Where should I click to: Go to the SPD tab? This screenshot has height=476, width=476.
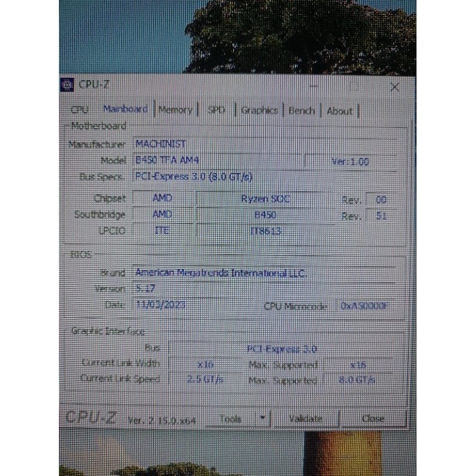[217, 110]
